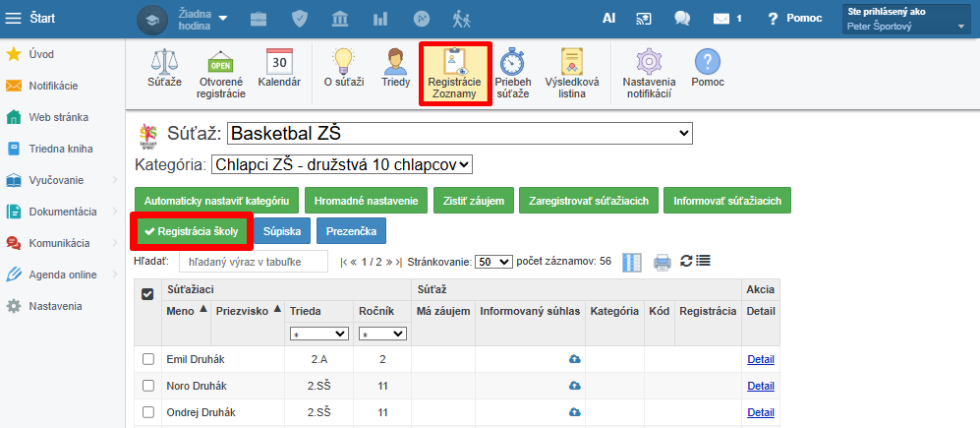Tick the checkbox for Noro Druhák
980x428 pixels.
click(148, 386)
